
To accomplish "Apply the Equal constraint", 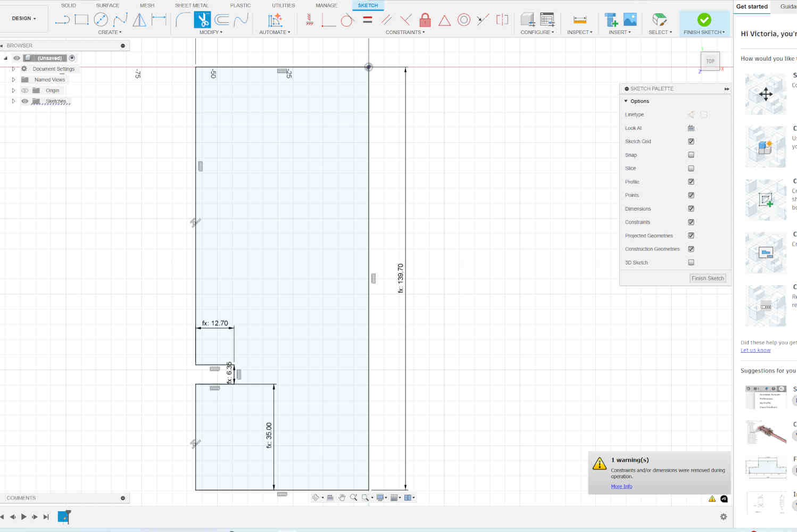I will (x=367, y=20).
